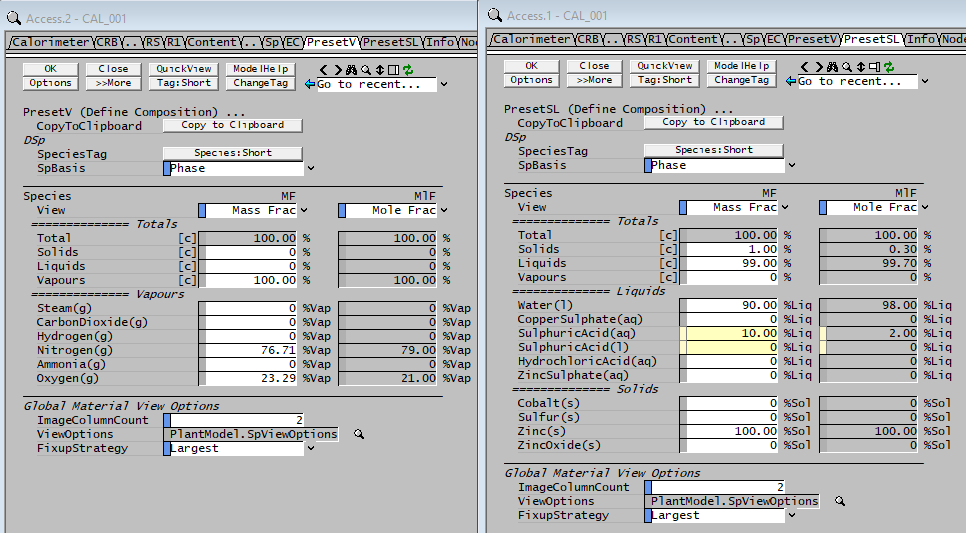Open Mole Frac view dropdown in Access.2
Screen dimensions: 966x533
(x=444, y=210)
